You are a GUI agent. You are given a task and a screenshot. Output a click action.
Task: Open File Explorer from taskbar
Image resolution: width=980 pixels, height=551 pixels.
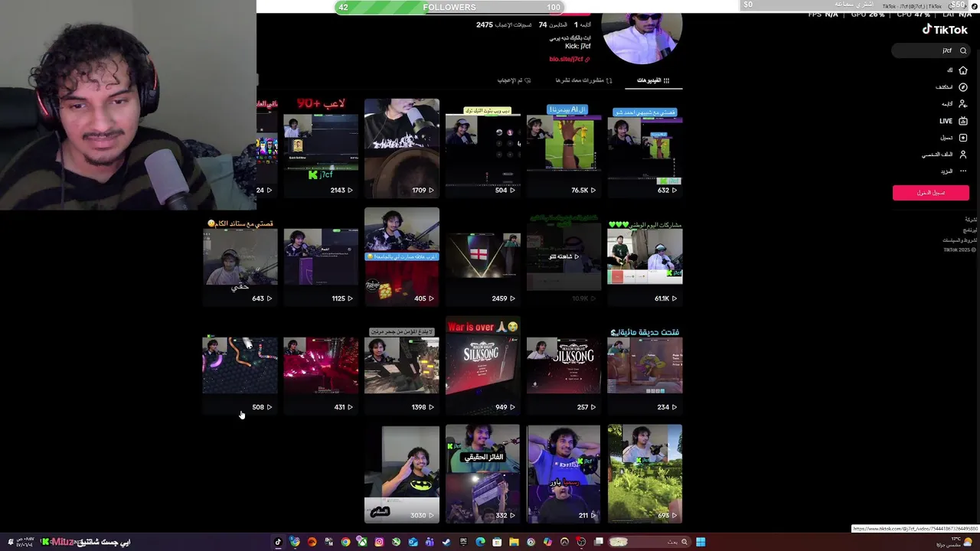pos(514,542)
